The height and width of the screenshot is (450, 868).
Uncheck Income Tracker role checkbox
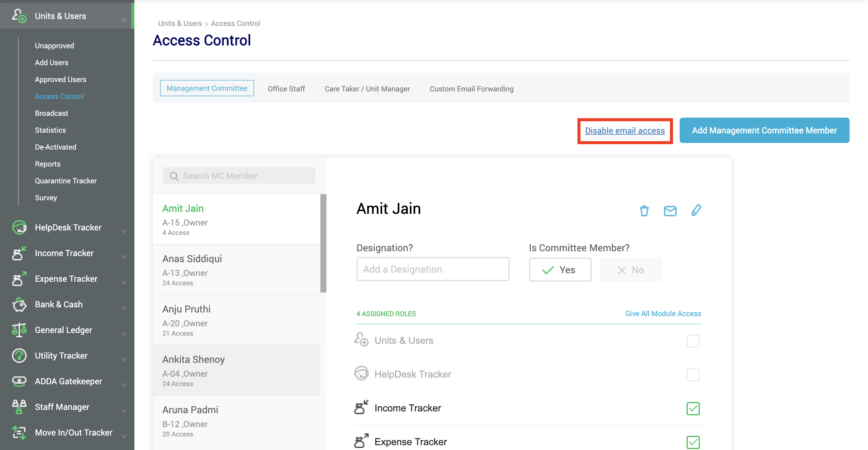click(x=693, y=409)
